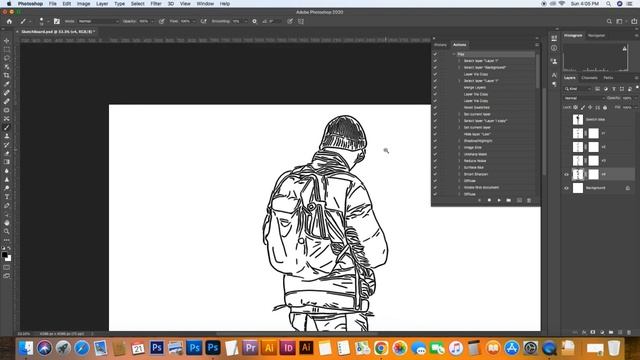Open layer blend mode dropdown
Viewport: 640px width, 360px height.
click(584, 98)
